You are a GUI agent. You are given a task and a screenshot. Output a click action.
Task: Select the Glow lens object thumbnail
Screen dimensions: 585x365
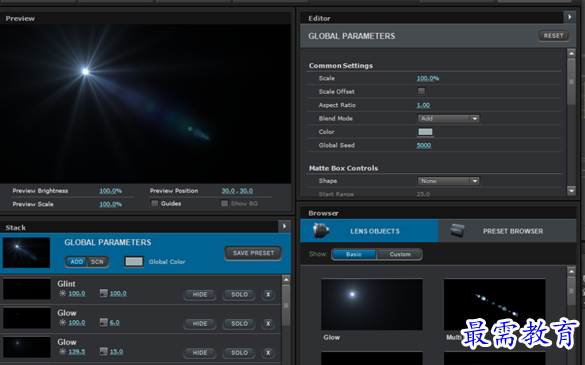point(372,304)
